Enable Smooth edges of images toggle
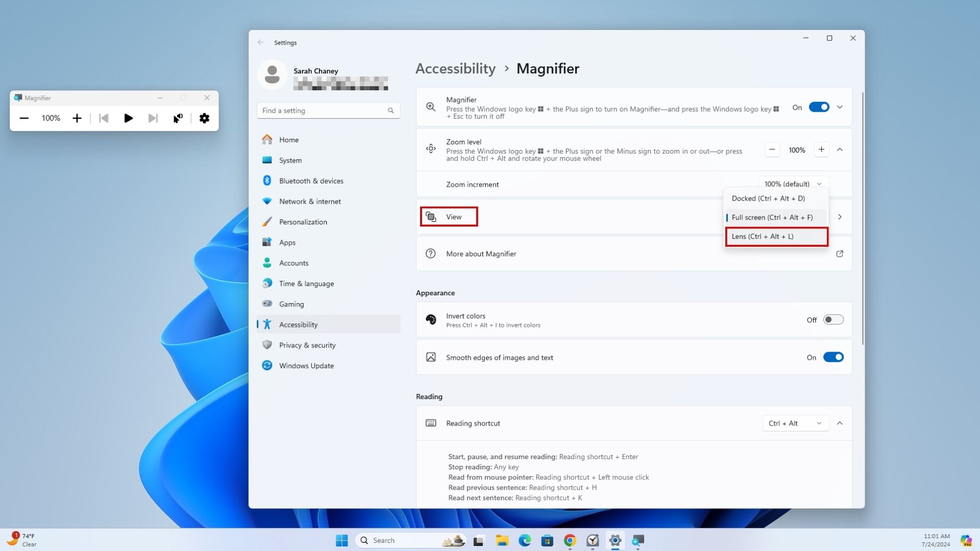 834,357
